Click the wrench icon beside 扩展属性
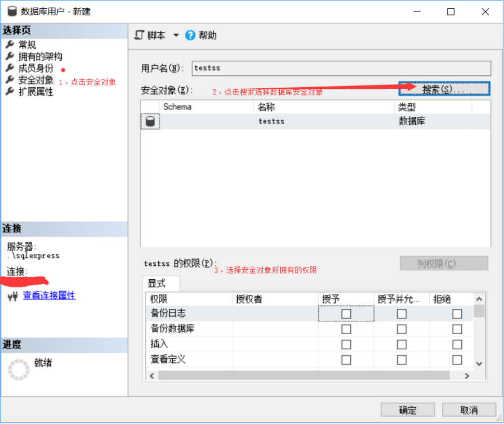The width and height of the screenshot is (504, 424). click(10, 92)
